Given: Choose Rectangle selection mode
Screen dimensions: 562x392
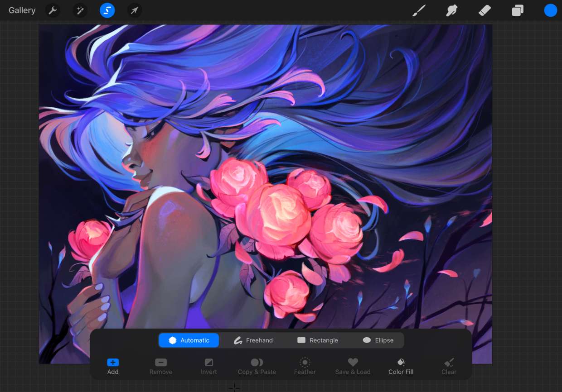Looking at the screenshot, I should click(318, 340).
